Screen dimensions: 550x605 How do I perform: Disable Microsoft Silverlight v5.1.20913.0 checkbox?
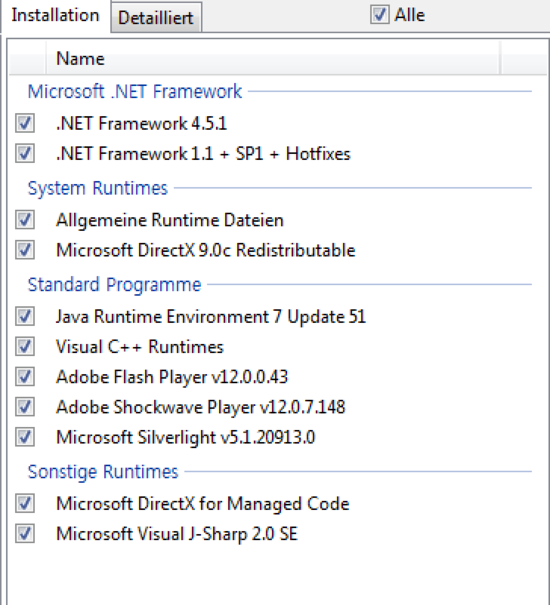point(25,437)
